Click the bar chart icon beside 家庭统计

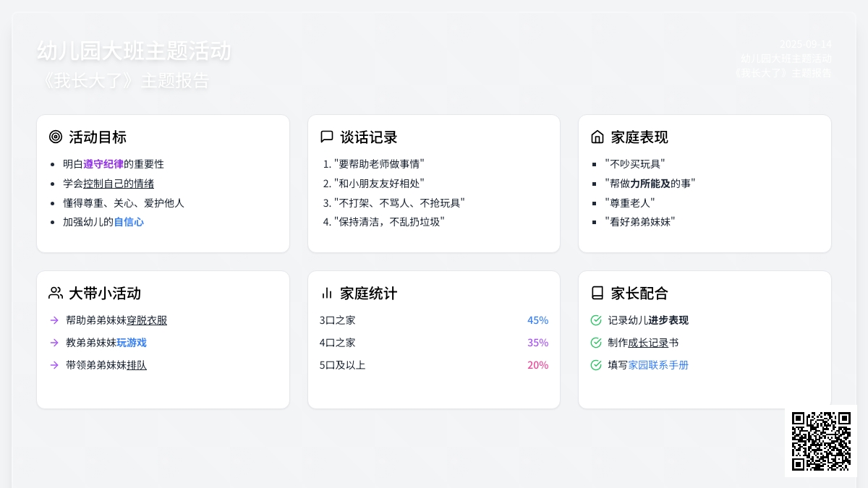coord(327,293)
